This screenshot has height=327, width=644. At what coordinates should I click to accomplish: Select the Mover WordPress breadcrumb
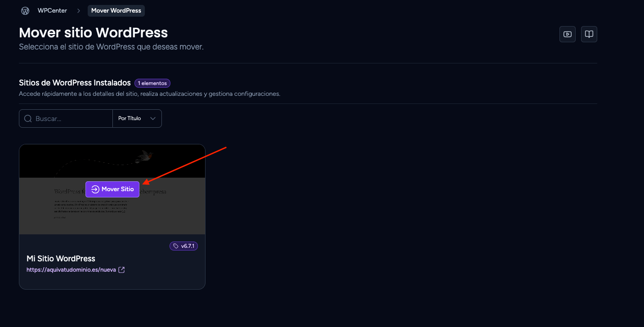116,11
